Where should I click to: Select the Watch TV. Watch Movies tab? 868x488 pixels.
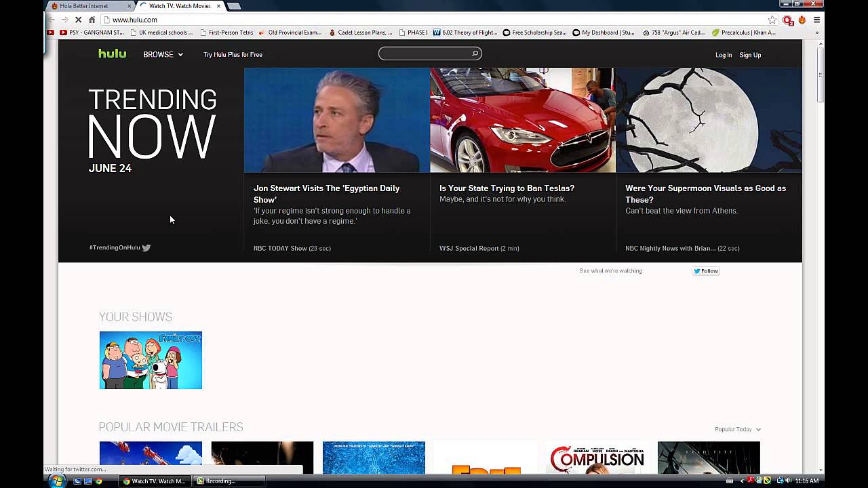click(180, 6)
